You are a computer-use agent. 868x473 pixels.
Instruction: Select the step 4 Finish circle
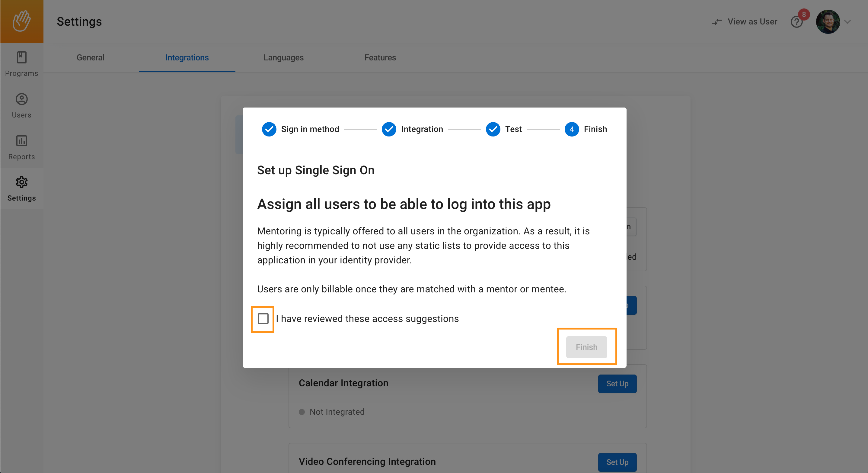coord(572,129)
